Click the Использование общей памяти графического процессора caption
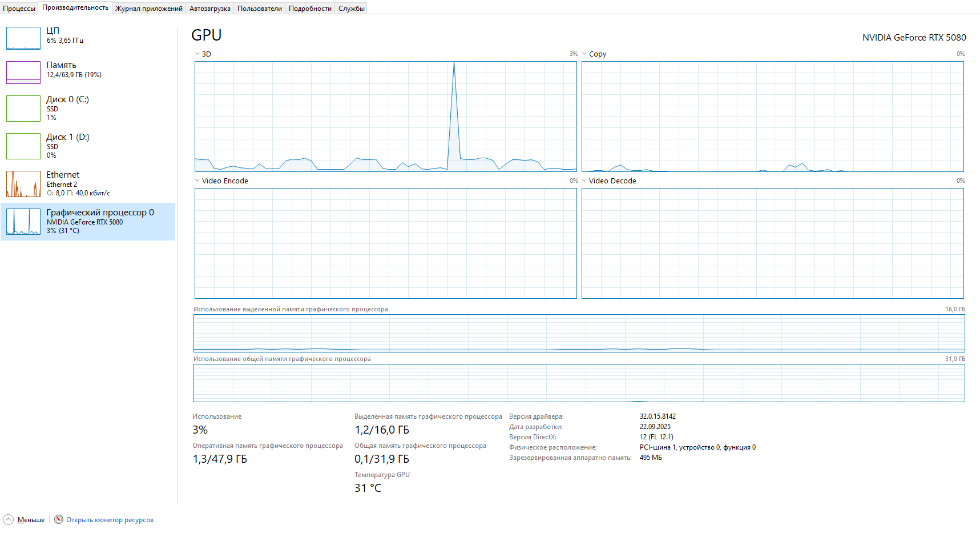Image resolution: width=980 pixels, height=533 pixels. [x=282, y=359]
